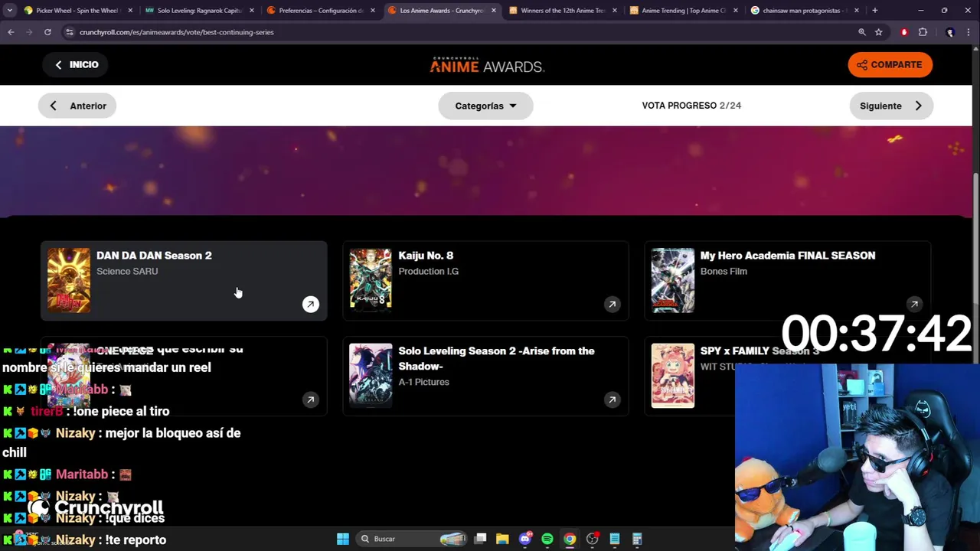Close the Picker Wheel tab
This screenshot has height=551, width=980.
tap(130, 11)
